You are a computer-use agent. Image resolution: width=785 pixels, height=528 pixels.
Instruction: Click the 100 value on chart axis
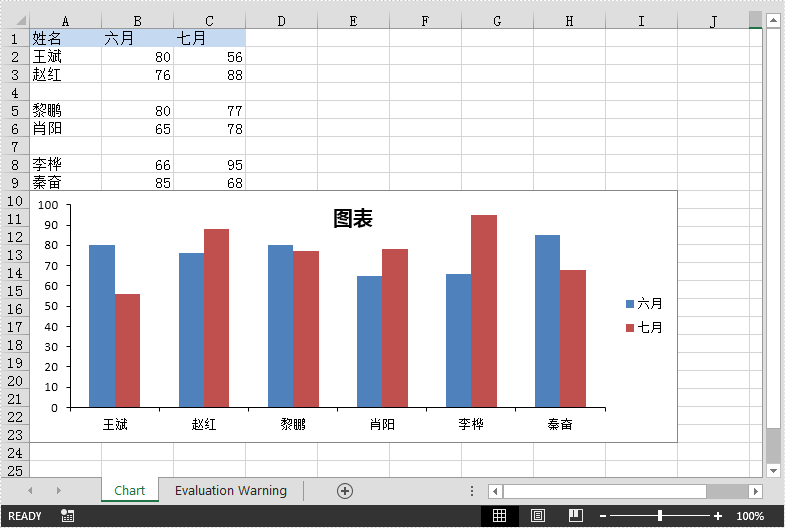pos(48,205)
